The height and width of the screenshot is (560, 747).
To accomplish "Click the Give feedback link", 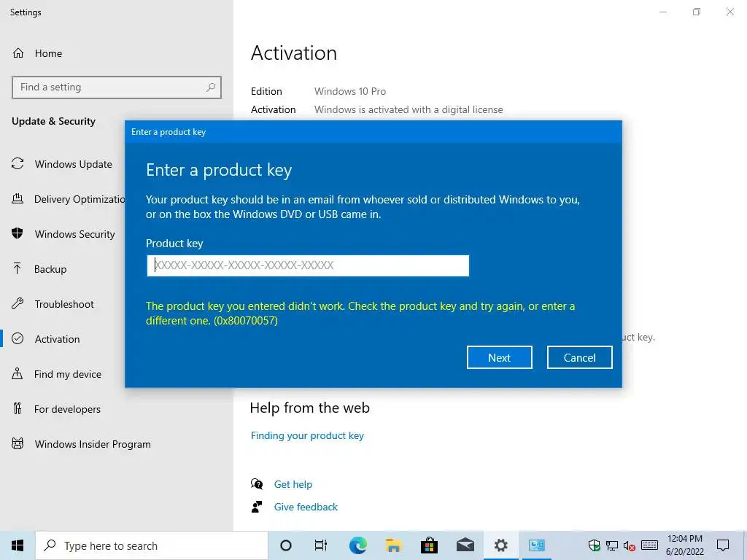I will click(306, 507).
